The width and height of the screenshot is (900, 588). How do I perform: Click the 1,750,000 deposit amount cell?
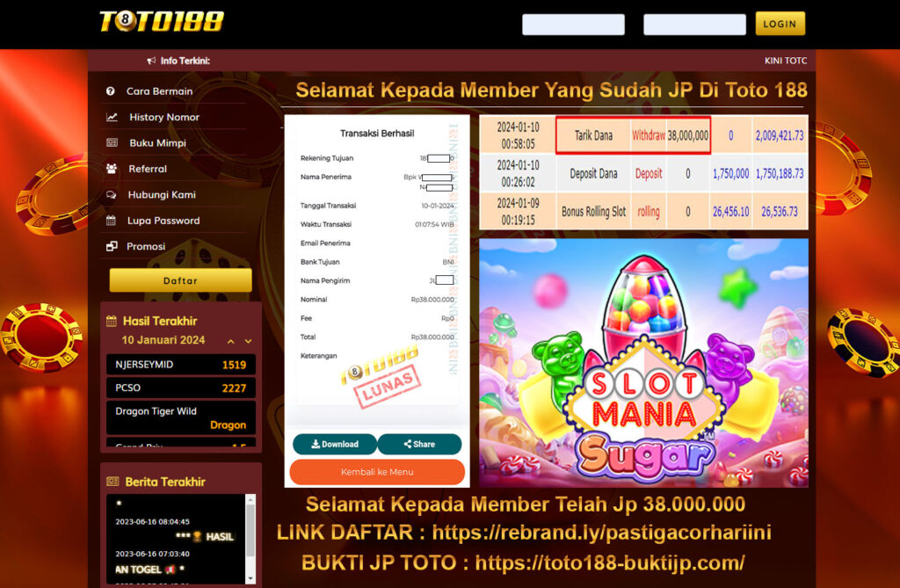tap(730, 173)
